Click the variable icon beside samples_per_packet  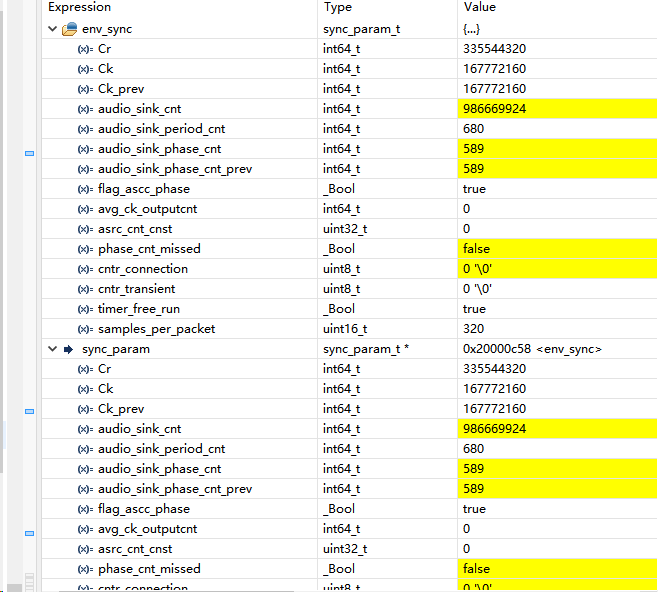[x=85, y=329]
